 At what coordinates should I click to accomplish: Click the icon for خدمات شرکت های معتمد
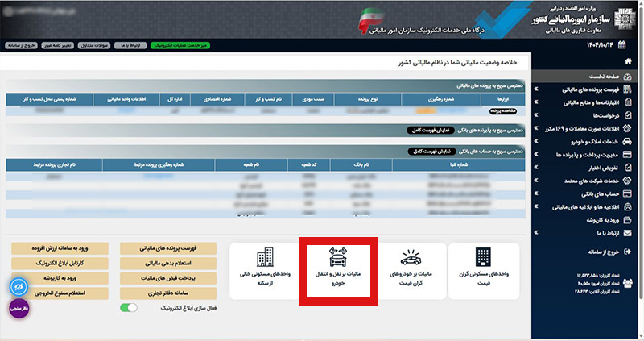627,181
